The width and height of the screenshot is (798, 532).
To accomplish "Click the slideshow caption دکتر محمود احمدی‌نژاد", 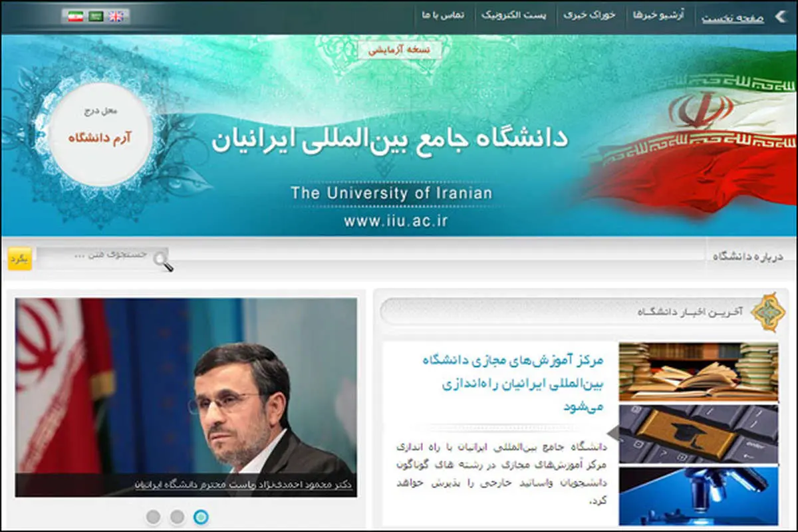I will 242,485.
